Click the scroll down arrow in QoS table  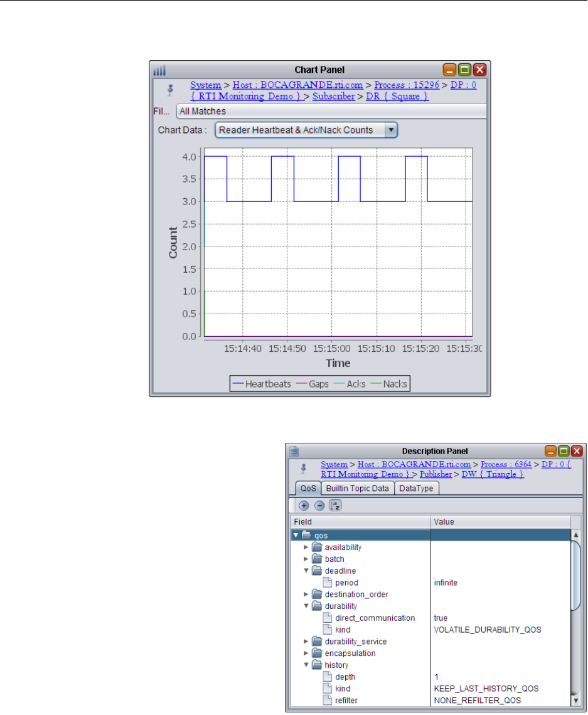click(575, 701)
